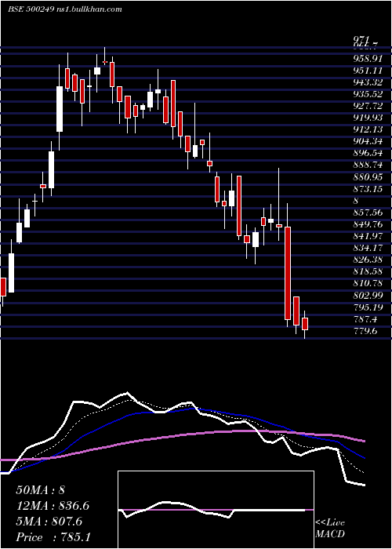Select the 5MA : 807.6 readout
Screen dimensions: 392x549
click(49, 522)
